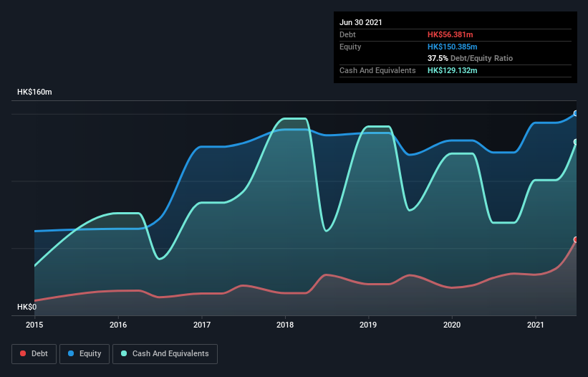Click the 2016 x-axis label
The height and width of the screenshot is (377, 588).
[118, 325]
